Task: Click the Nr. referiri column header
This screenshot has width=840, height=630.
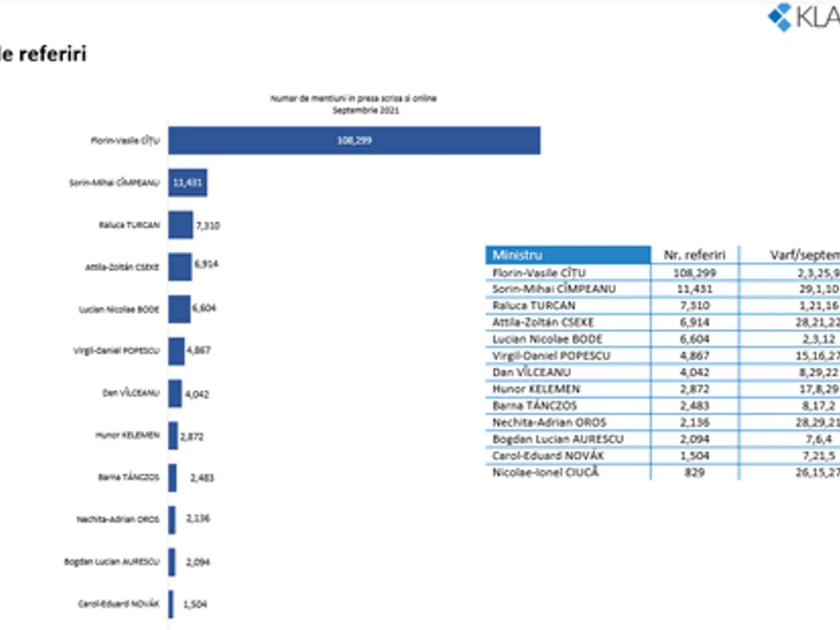Action: click(694, 255)
